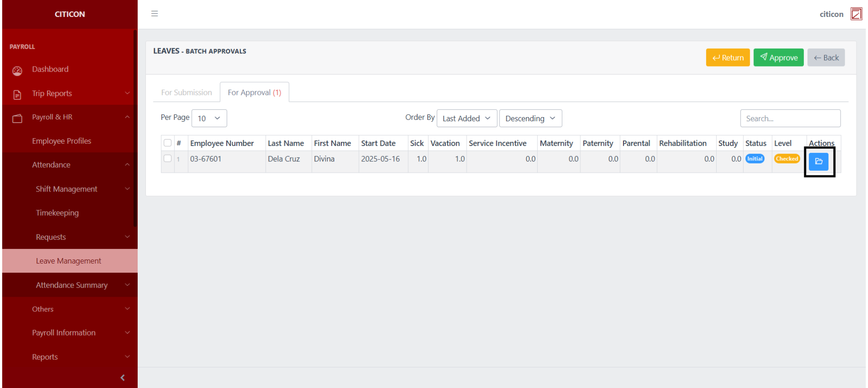The image size is (868, 388).
Task: Open the blue folder action icon
Action: pos(818,162)
